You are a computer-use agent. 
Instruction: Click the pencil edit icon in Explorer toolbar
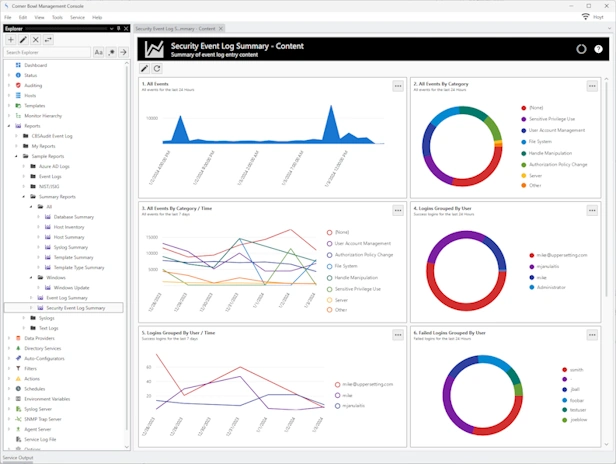click(x=23, y=39)
